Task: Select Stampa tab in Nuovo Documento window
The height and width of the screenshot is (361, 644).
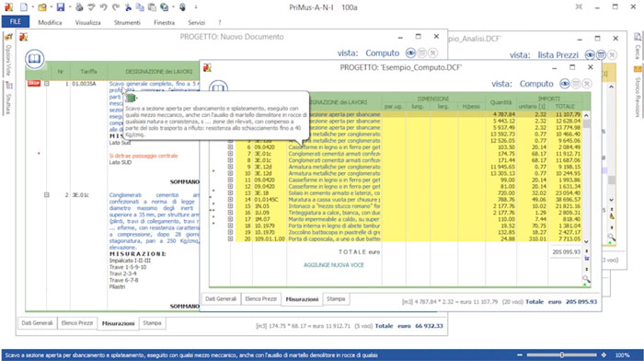Action: pyautogui.click(x=152, y=323)
